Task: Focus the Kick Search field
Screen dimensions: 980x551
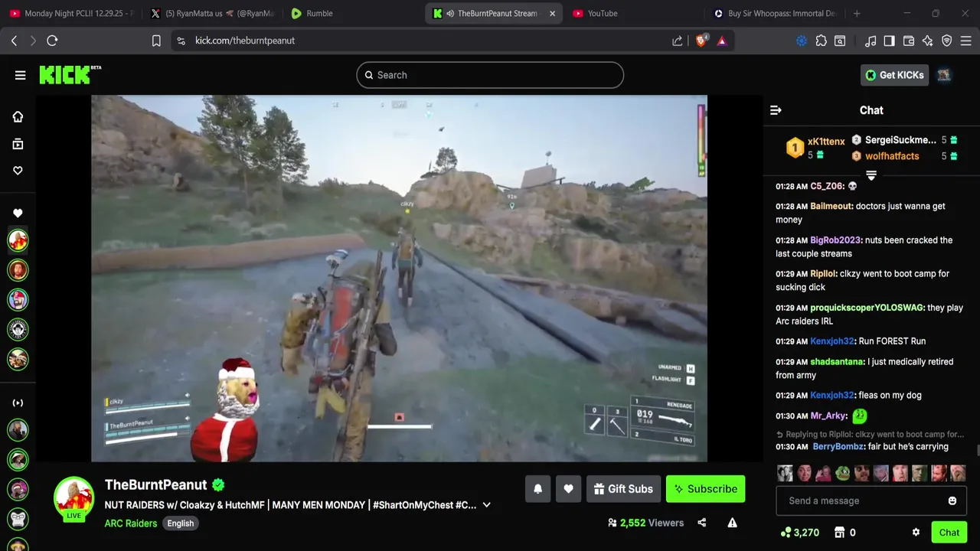Action: coord(490,75)
